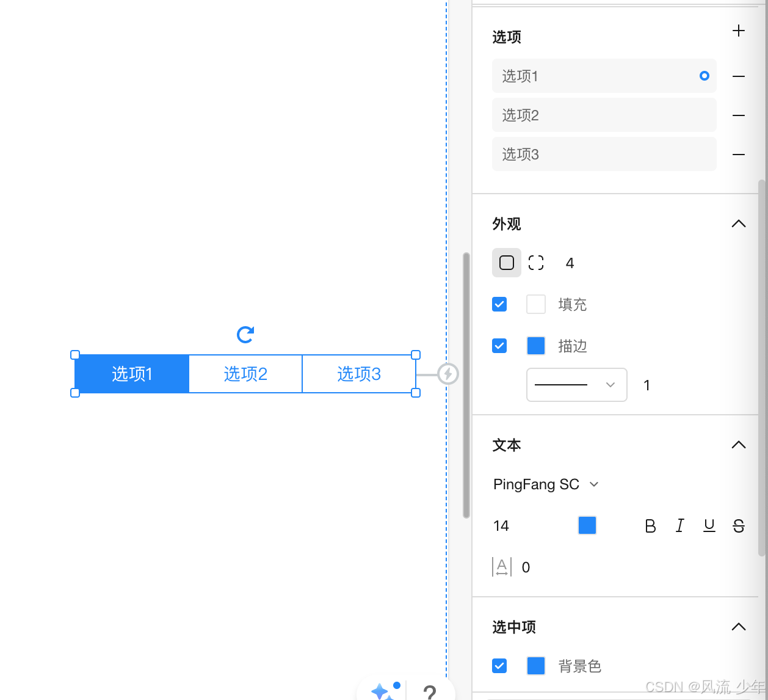Click the 选项2 option field

tap(604, 115)
